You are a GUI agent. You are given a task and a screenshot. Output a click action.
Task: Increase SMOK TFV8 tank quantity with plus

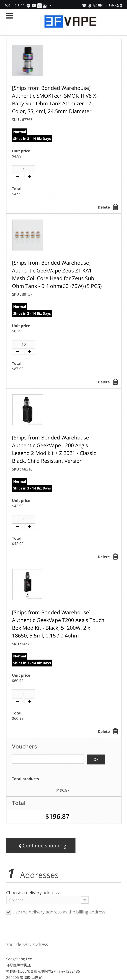coord(30,177)
